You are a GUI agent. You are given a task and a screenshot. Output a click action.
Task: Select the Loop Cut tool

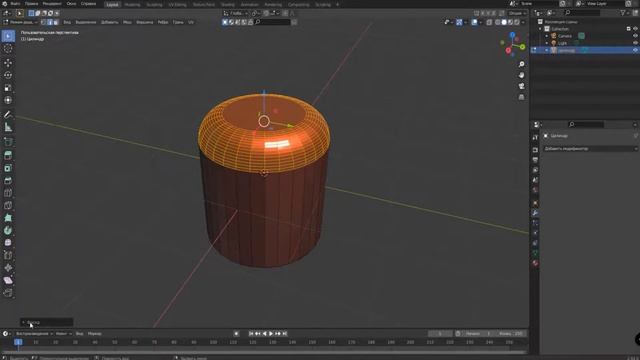8,193
